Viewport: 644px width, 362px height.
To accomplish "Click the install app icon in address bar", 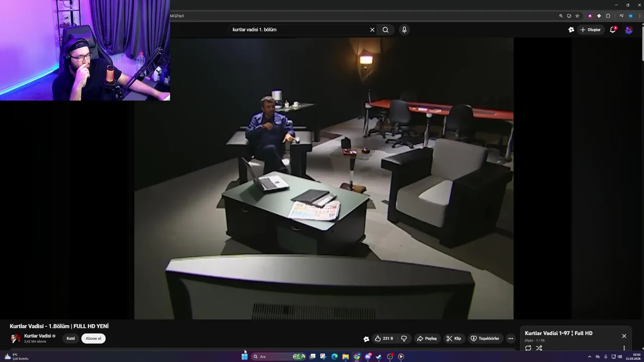I will point(569,16).
